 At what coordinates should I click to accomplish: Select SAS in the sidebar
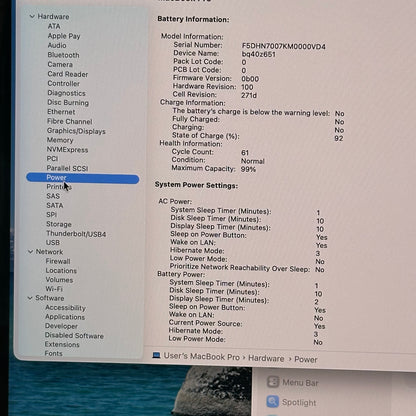click(53, 196)
